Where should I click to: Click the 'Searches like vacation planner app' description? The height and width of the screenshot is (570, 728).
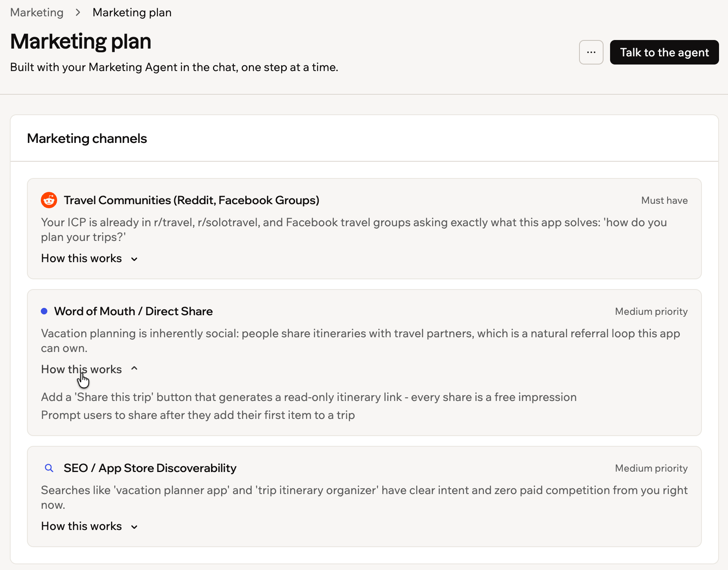[x=364, y=497]
